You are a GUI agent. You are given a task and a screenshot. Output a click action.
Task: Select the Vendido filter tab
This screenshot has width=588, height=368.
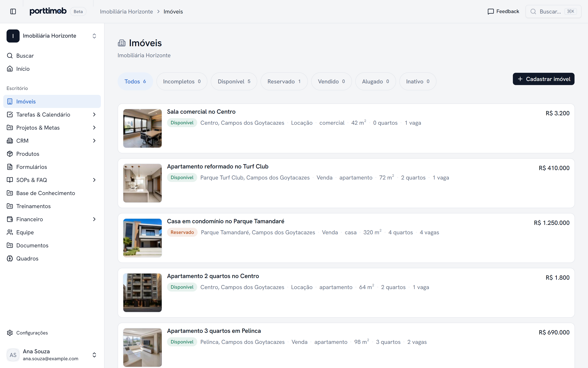click(x=331, y=82)
